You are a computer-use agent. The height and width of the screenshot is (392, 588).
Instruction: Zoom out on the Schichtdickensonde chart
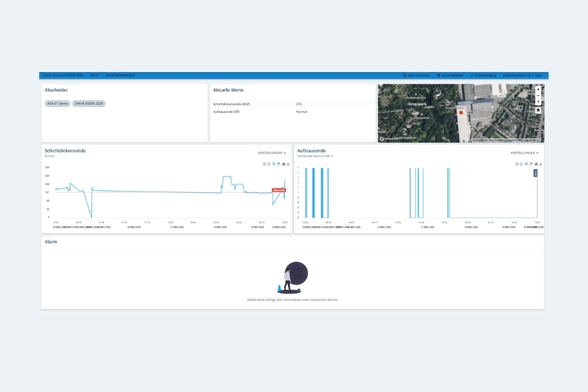pos(269,164)
